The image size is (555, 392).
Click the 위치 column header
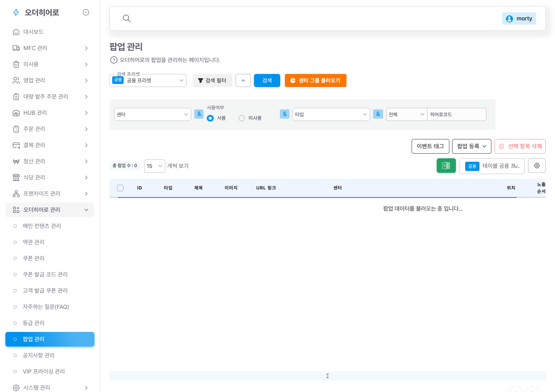coord(511,188)
